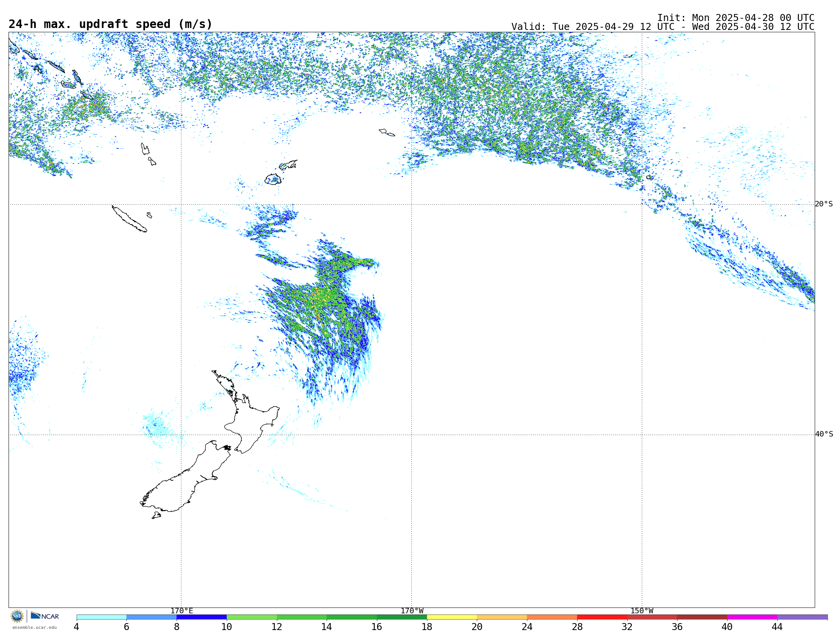Pick the light cyan 4–6 colorbar swatch
The height and width of the screenshot is (632, 840).
point(101,617)
